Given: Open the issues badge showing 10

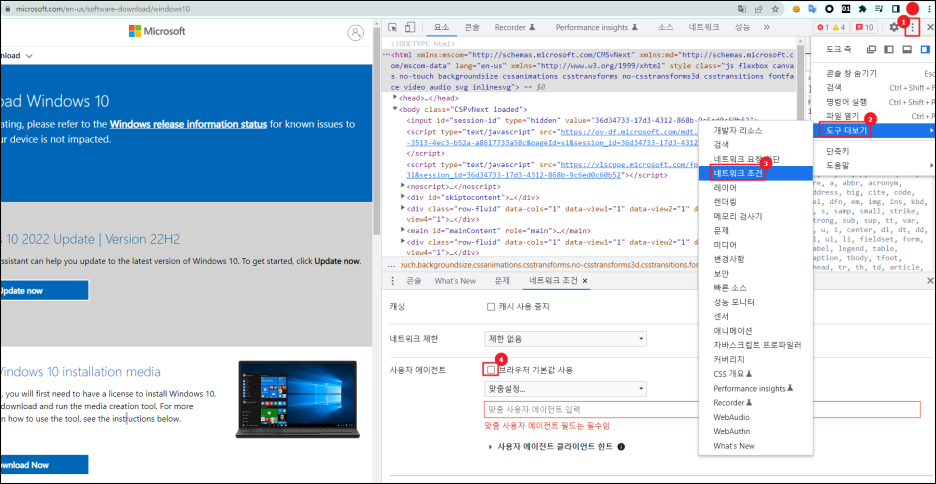Looking at the screenshot, I should pos(864,27).
